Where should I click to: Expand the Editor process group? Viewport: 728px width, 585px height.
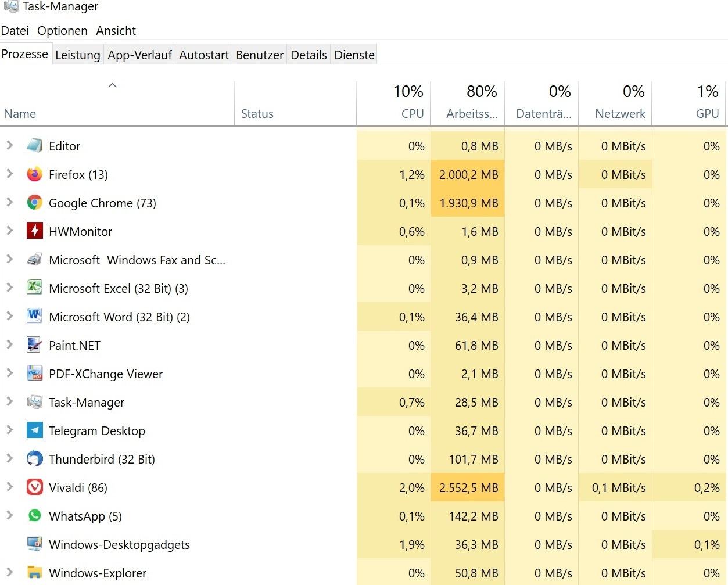[9, 145]
